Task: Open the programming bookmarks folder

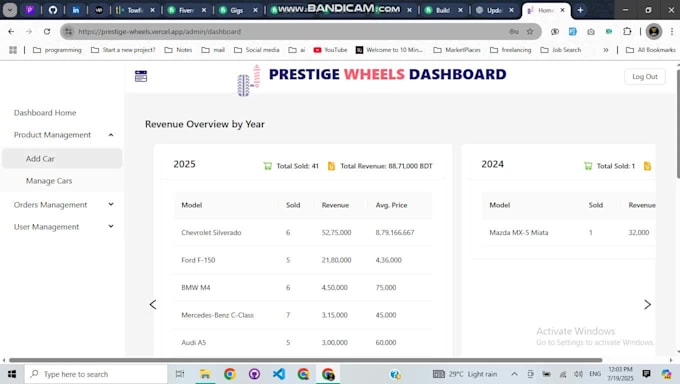Action: point(57,50)
